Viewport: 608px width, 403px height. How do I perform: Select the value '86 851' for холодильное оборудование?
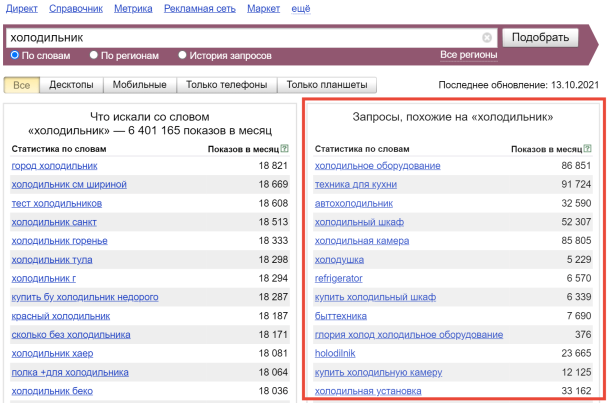pyautogui.click(x=576, y=166)
